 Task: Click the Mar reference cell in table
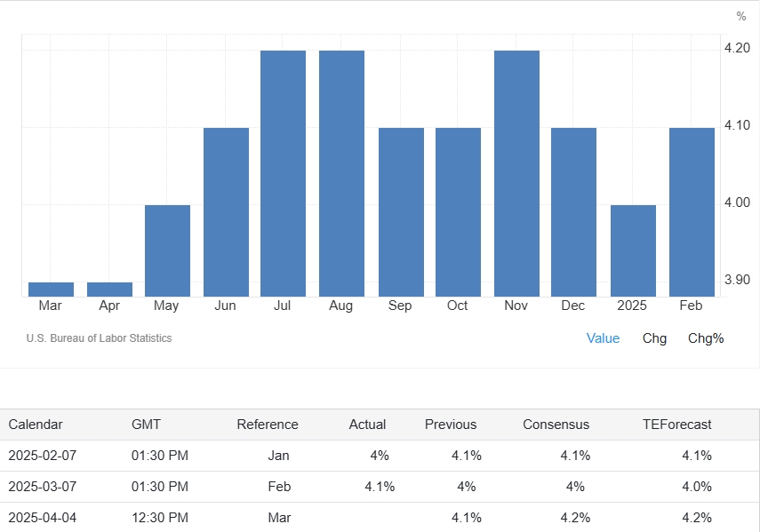278,517
